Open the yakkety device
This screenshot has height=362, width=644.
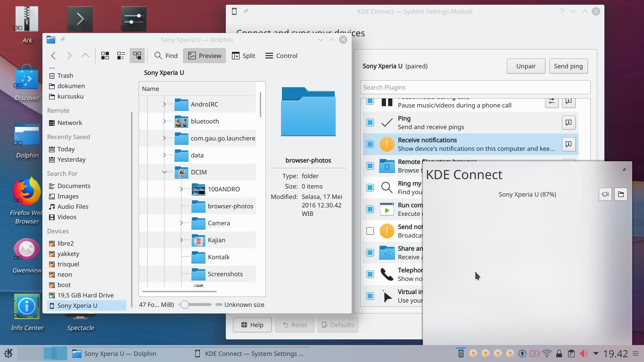[x=68, y=254]
